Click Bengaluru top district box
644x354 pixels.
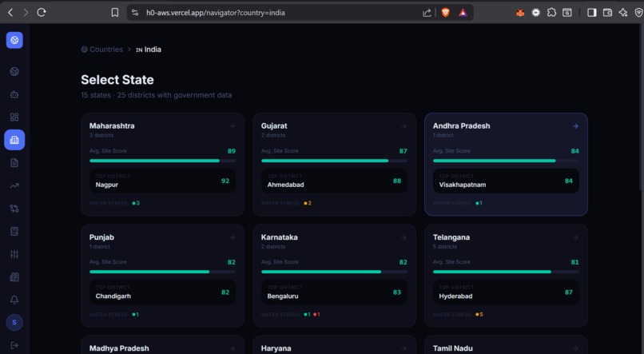(334, 292)
